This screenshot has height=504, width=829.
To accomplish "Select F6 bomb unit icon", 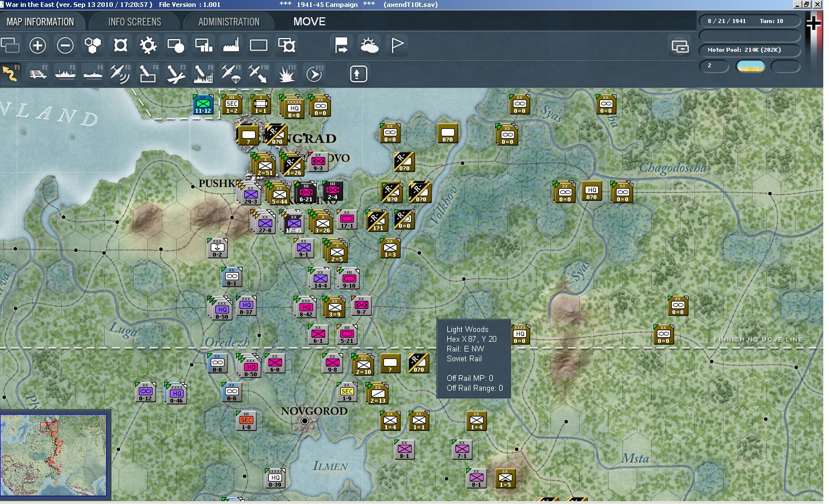I will pyautogui.click(x=148, y=74).
